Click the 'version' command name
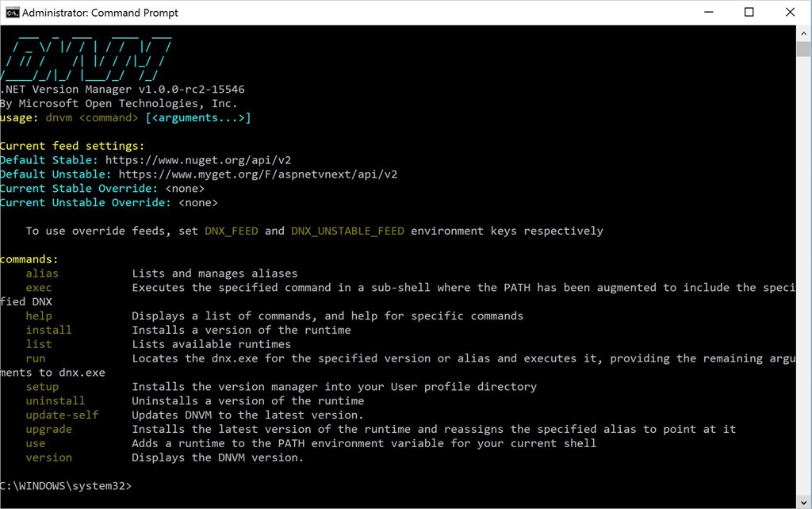 click(48, 457)
